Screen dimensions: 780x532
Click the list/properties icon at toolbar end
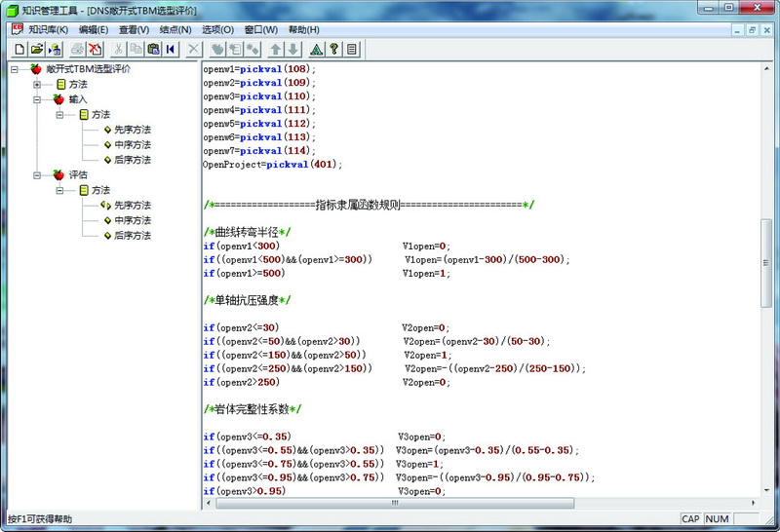click(x=352, y=49)
